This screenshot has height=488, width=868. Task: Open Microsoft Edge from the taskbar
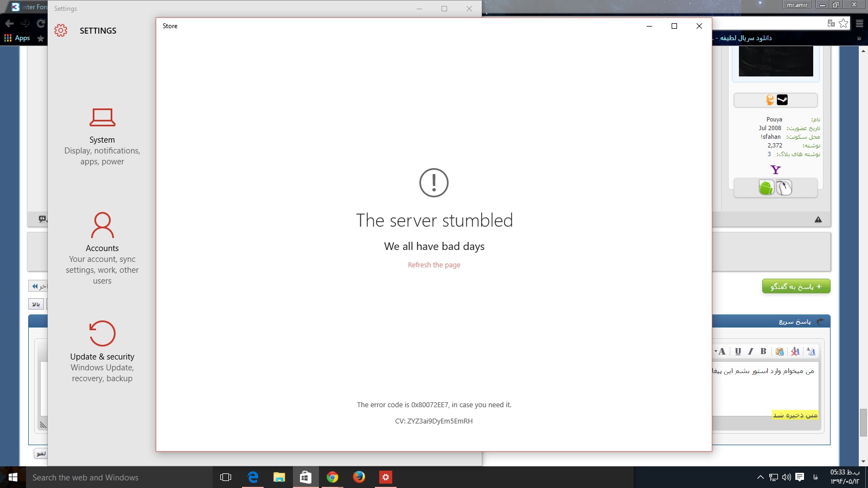click(x=253, y=477)
